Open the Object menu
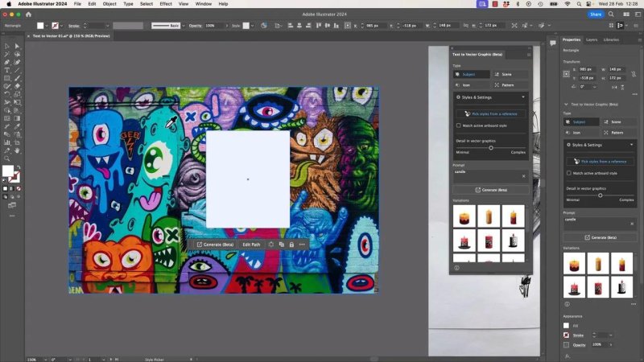The height and width of the screenshot is (362, 644). pyautogui.click(x=109, y=4)
